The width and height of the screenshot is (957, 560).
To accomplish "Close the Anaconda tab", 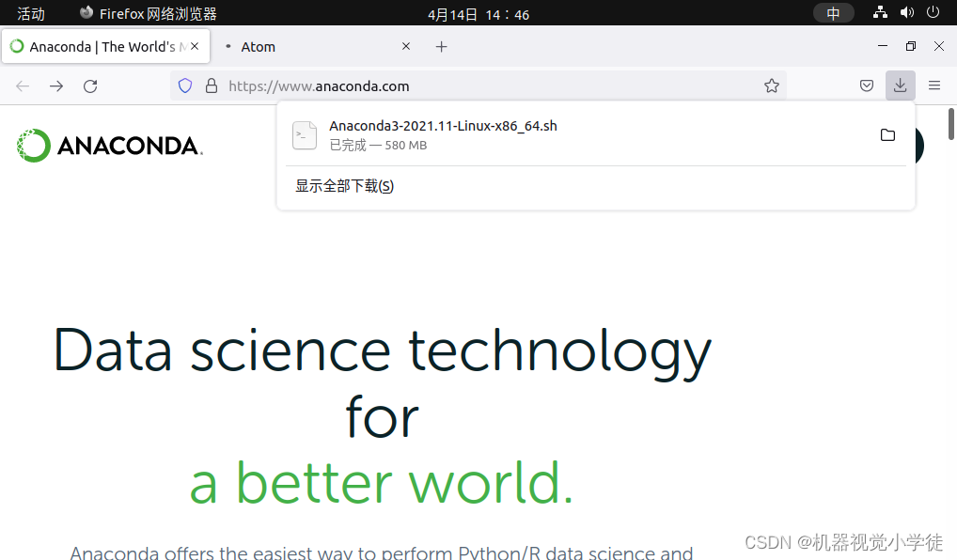I will (x=195, y=46).
